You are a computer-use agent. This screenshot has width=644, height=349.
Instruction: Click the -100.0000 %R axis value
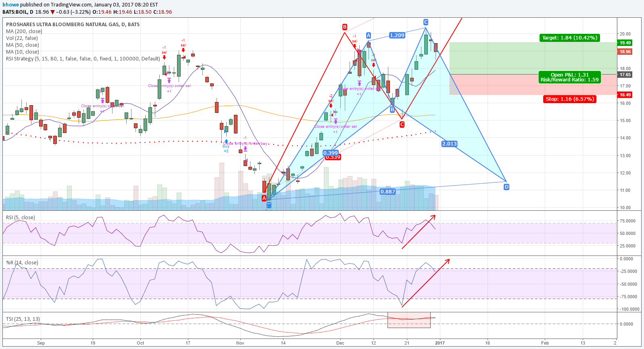(629, 310)
